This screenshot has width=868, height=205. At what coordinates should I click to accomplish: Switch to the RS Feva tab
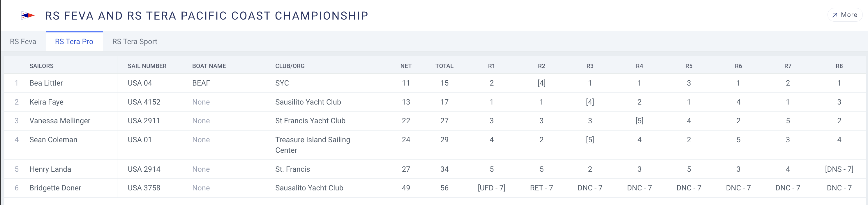pos(23,41)
